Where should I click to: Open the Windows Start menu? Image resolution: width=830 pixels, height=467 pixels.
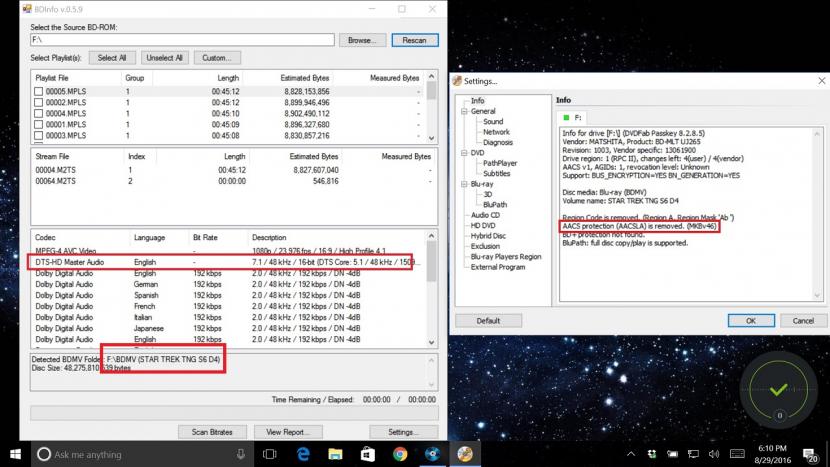14,454
